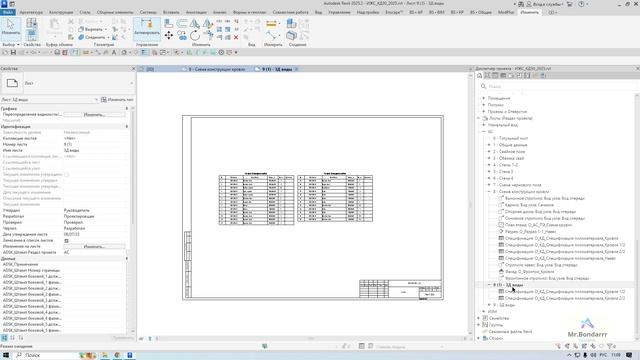Image resolution: width=640 pixels, height=360 pixels.
Task: Pick the Mirror pick axis tool
Action: point(195,24)
